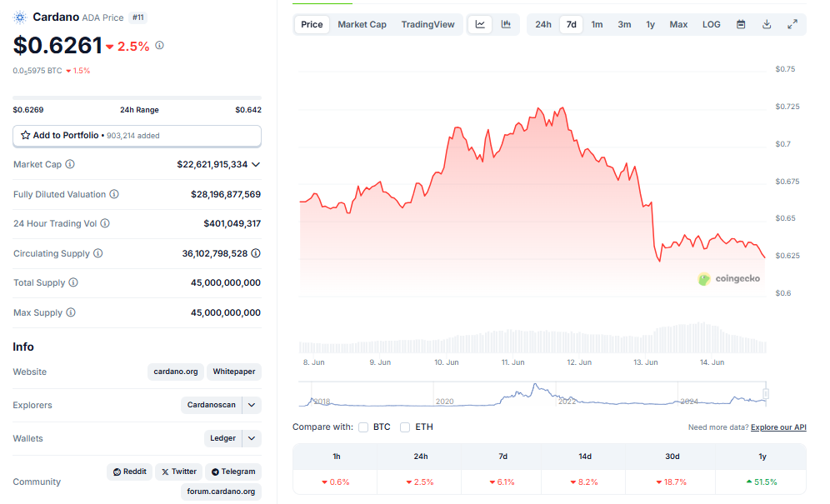This screenshot has width=830, height=504.
Task: Open 24 Hour Trading Vol info icon
Action: [x=105, y=223]
